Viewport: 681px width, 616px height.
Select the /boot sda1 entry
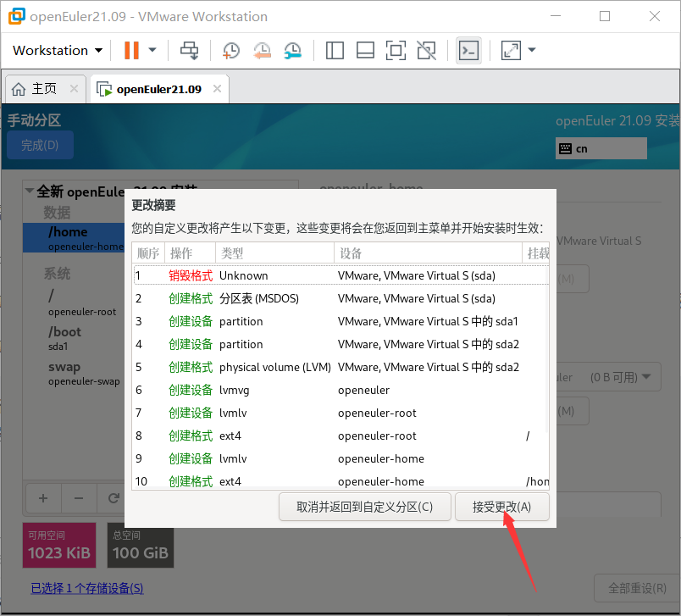(x=74, y=337)
